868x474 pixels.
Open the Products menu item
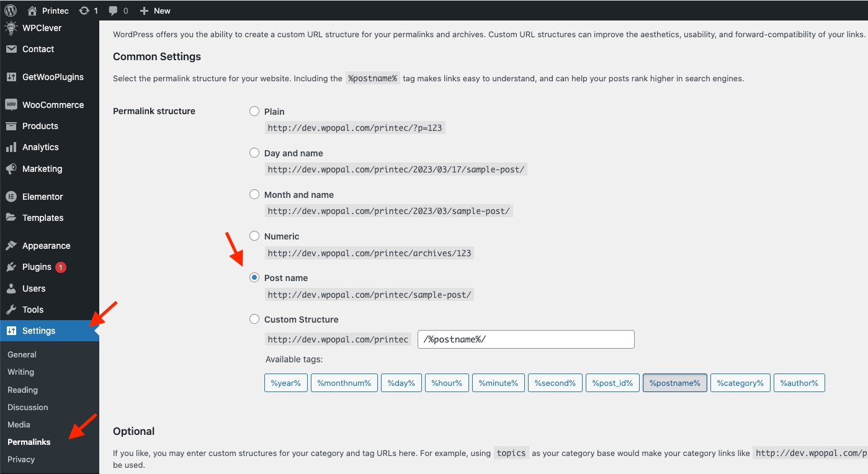[x=40, y=126]
